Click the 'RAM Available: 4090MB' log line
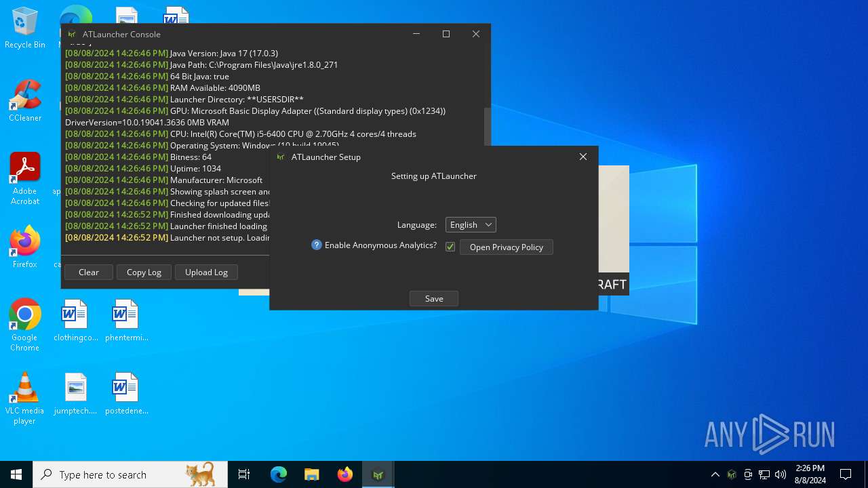This screenshot has width=868, height=488. [163, 87]
